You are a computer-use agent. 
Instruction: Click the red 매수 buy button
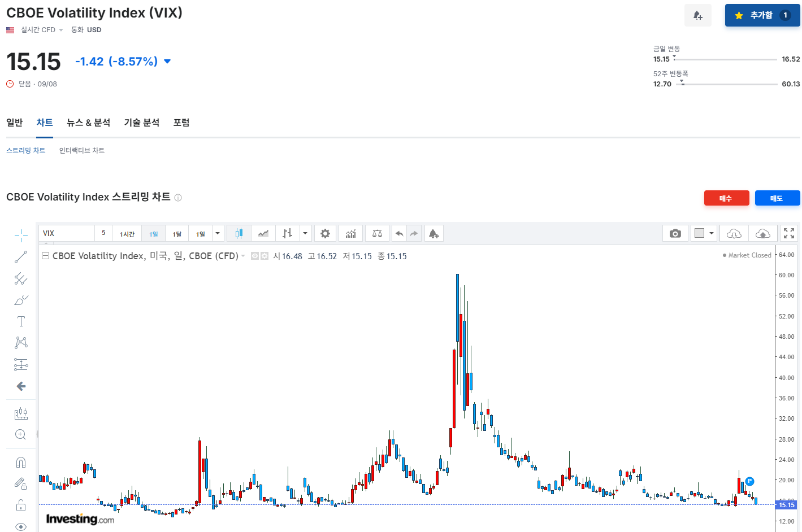[726, 198]
